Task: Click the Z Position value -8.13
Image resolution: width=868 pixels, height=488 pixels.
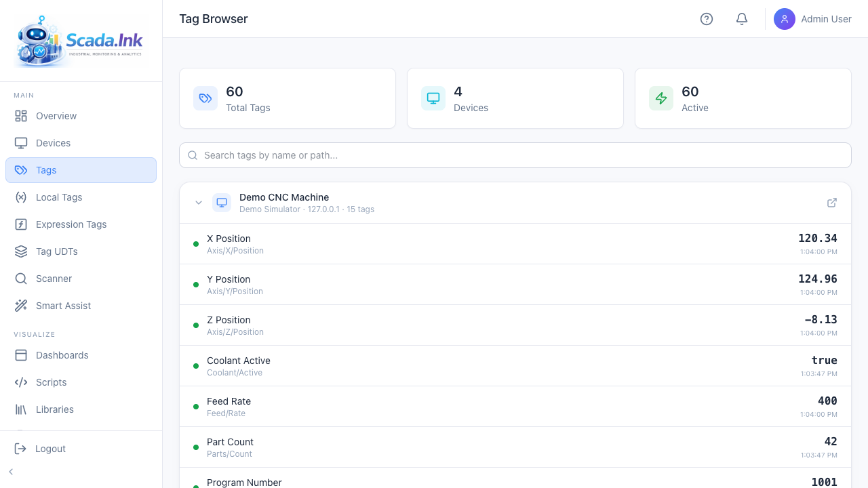Action: tap(821, 319)
